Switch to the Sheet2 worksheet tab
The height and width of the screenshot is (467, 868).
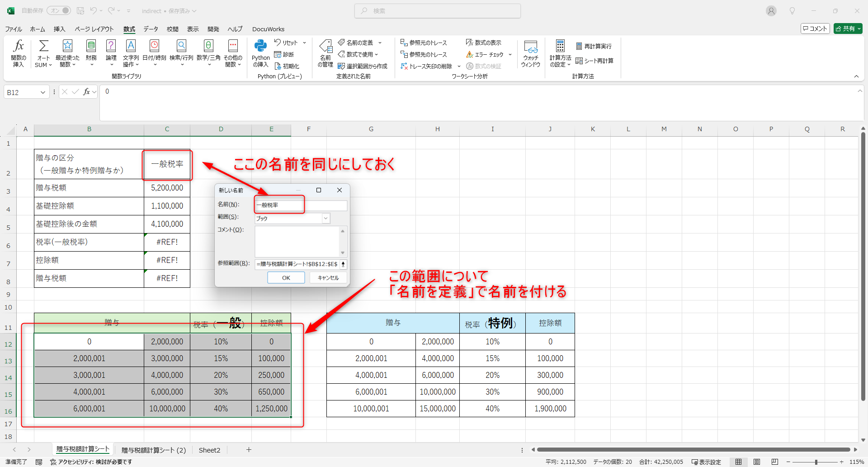209,450
